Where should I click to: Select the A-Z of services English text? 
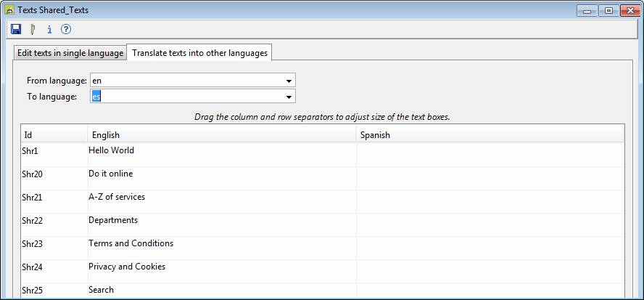point(117,197)
